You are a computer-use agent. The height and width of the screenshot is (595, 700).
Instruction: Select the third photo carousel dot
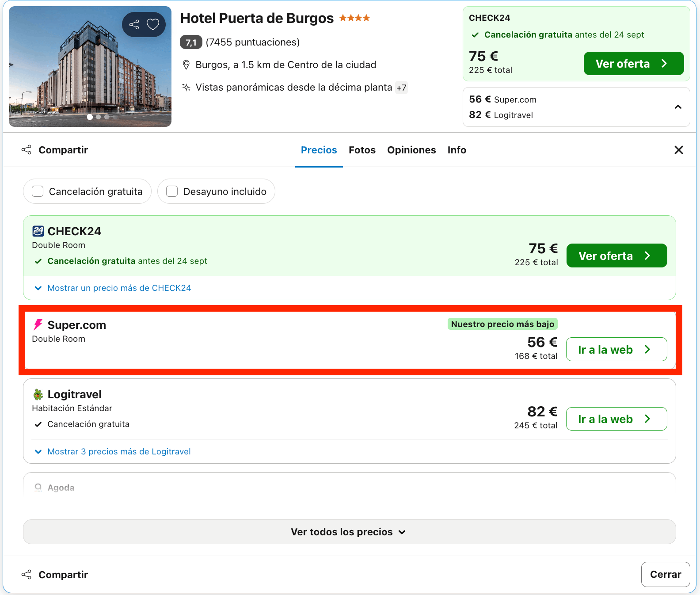tap(107, 117)
